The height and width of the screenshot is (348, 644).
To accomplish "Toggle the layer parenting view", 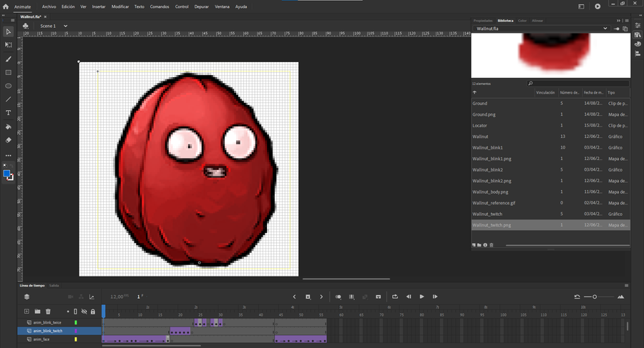I will point(81,297).
